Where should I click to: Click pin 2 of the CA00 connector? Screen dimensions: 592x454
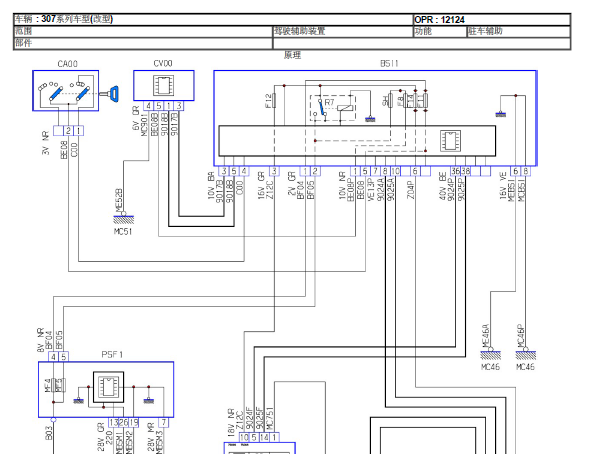coord(68,131)
